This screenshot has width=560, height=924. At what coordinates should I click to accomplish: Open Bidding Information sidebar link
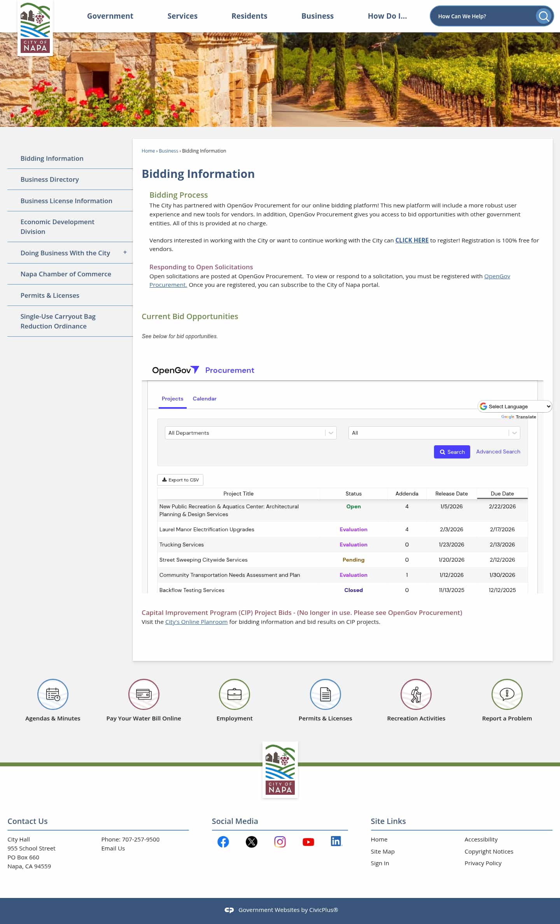coord(52,158)
